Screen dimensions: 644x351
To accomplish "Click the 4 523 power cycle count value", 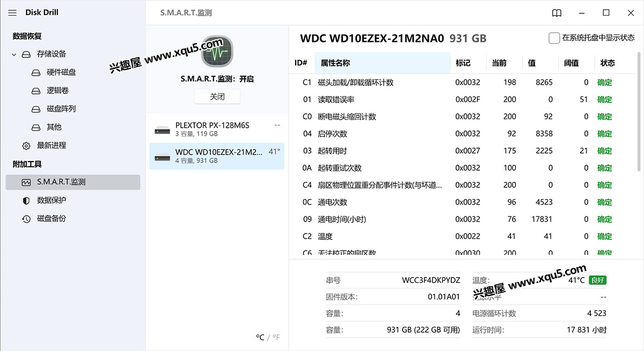I will [x=597, y=313].
